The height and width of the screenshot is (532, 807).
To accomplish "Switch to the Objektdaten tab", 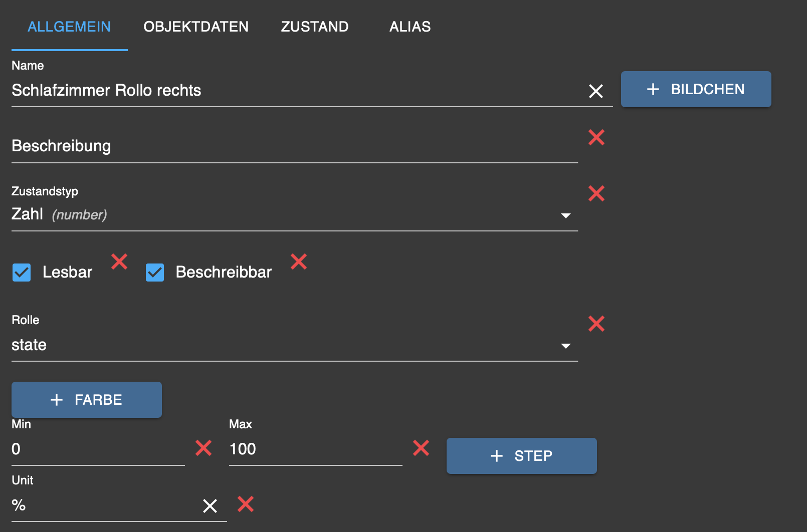I will coord(196,27).
